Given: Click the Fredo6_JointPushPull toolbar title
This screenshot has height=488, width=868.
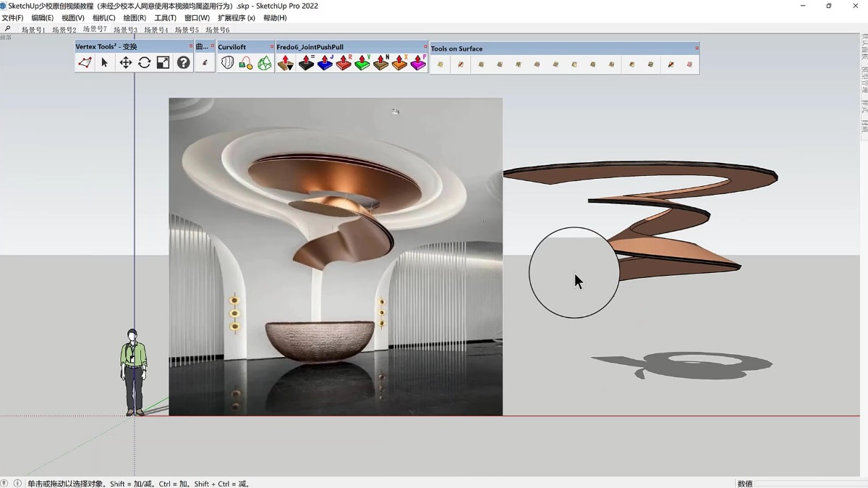Looking at the screenshot, I should point(310,47).
